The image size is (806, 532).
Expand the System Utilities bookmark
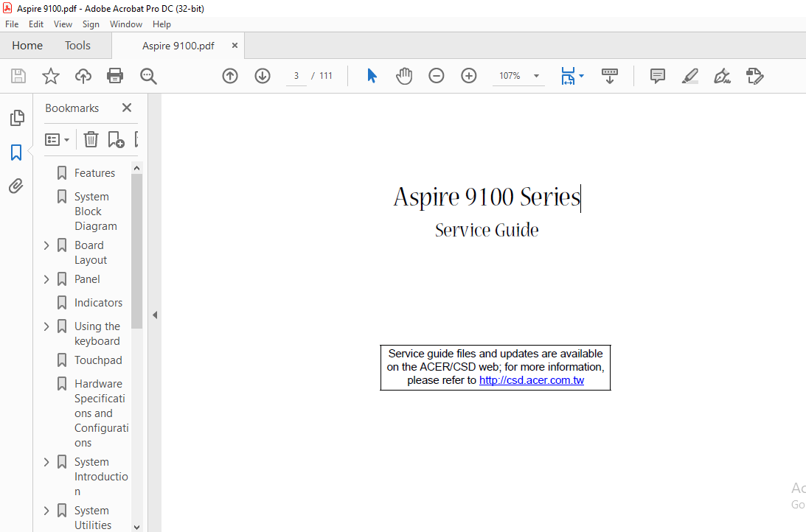point(46,511)
